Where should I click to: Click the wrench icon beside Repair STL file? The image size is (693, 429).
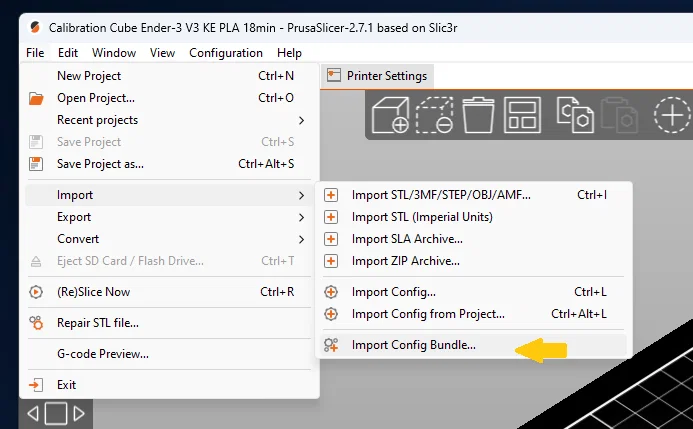[x=36, y=323]
